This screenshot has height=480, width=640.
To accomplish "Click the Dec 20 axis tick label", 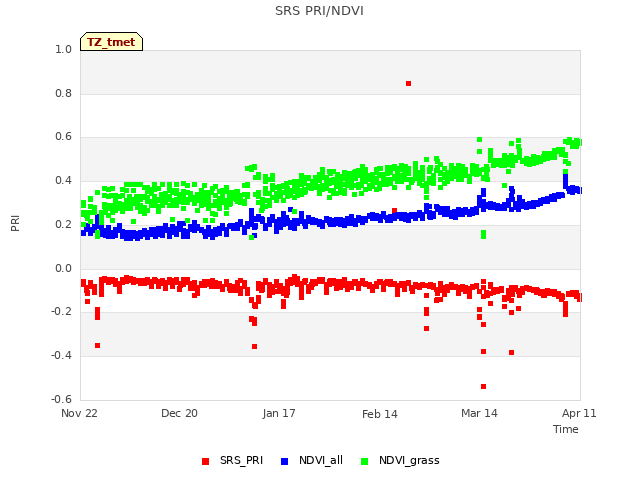I will coord(179,413).
